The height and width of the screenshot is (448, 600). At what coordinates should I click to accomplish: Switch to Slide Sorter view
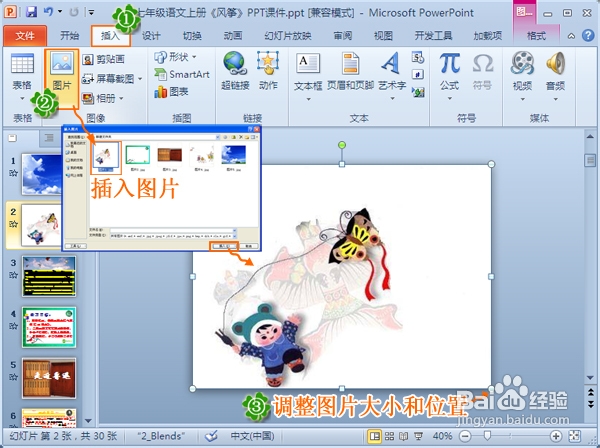(390, 436)
